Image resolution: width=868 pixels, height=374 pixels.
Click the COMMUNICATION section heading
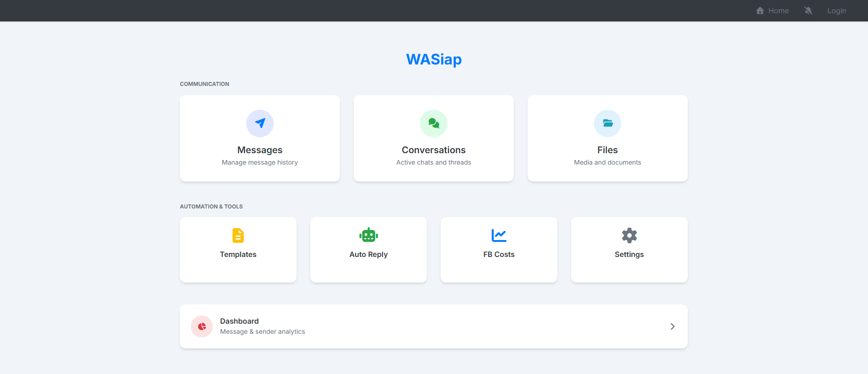pyautogui.click(x=205, y=84)
